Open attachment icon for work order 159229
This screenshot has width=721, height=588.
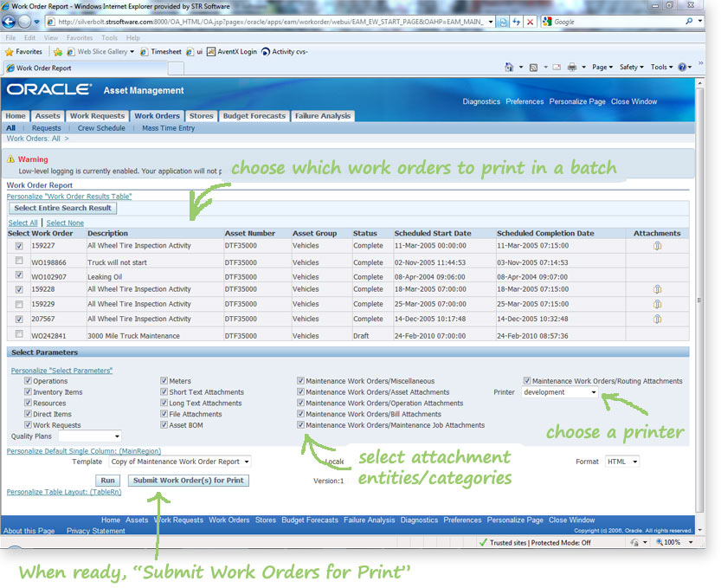click(x=657, y=304)
